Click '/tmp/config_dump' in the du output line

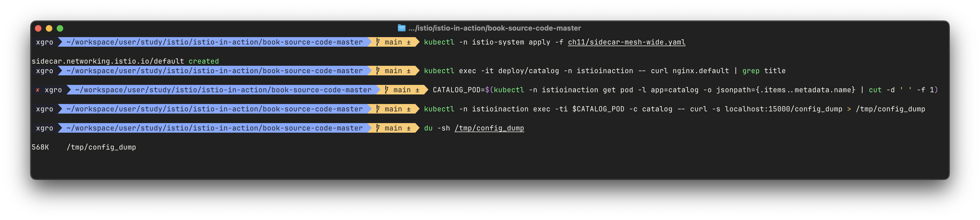pos(101,147)
